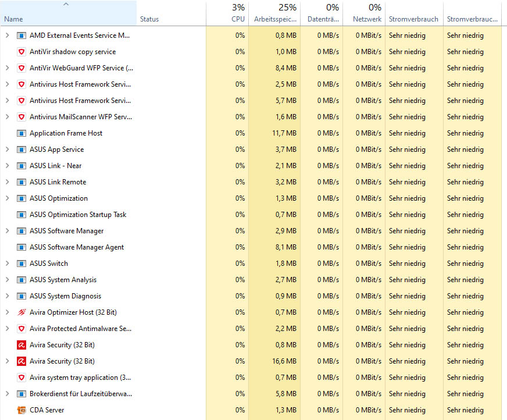507x420 pixels.
Task: Click the Status column header
Action: pos(149,19)
